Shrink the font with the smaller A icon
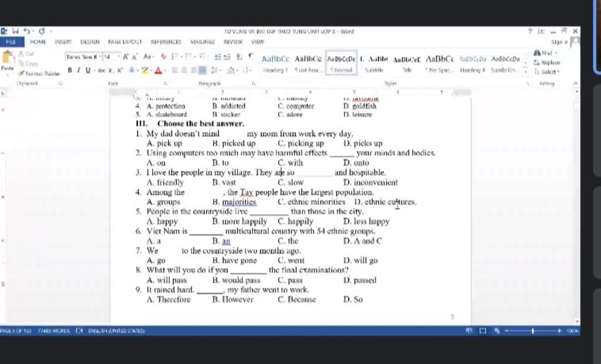 tap(135, 57)
